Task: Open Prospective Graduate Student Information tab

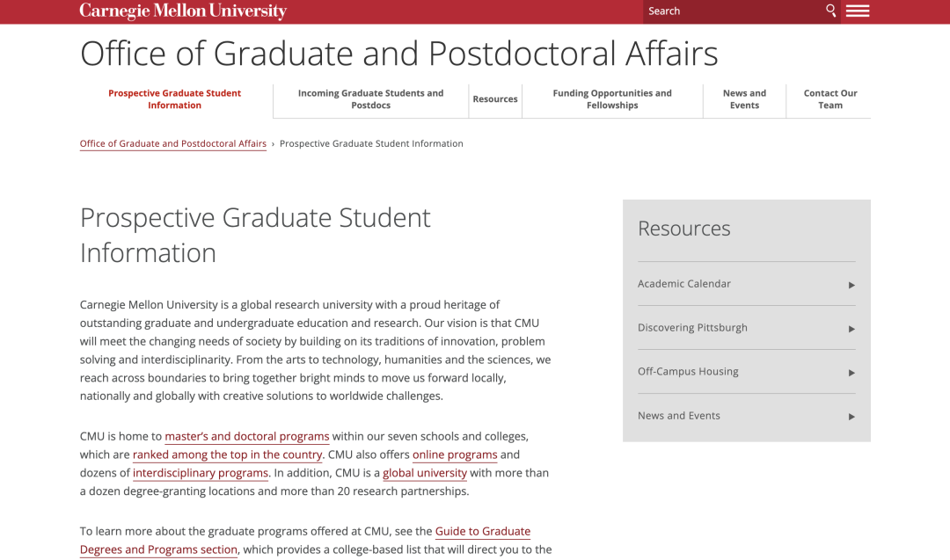Action: click(x=174, y=99)
